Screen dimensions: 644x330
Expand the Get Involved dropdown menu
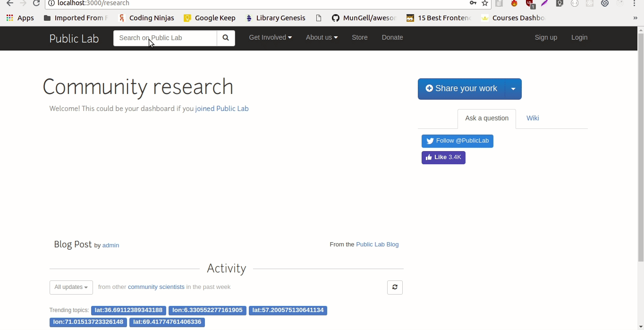pos(270,37)
